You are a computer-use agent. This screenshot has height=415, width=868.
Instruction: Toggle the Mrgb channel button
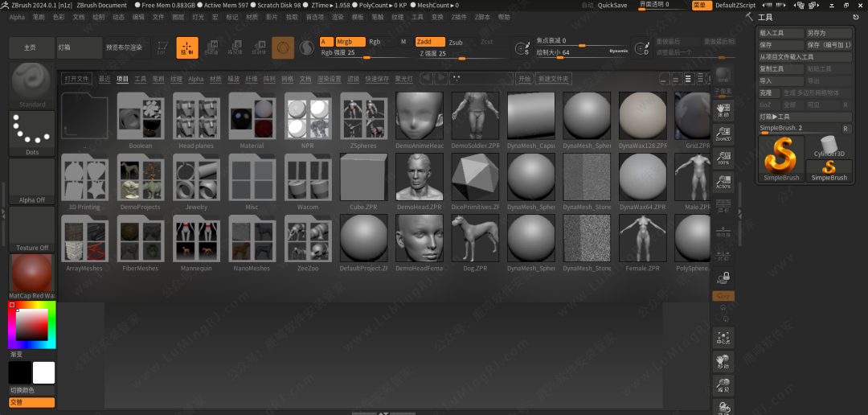click(x=350, y=42)
